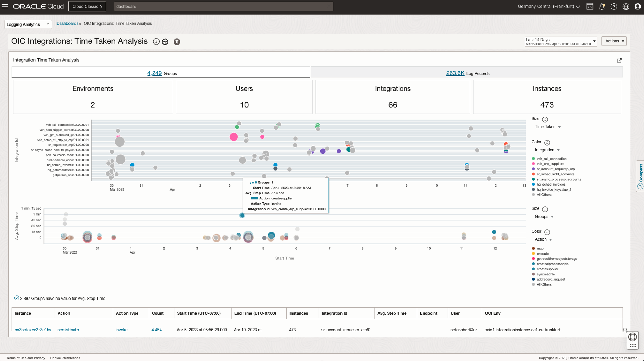Follow the 4,249 Groups link
Image resolution: width=644 pixels, height=361 pixels.
pos(154,73)
